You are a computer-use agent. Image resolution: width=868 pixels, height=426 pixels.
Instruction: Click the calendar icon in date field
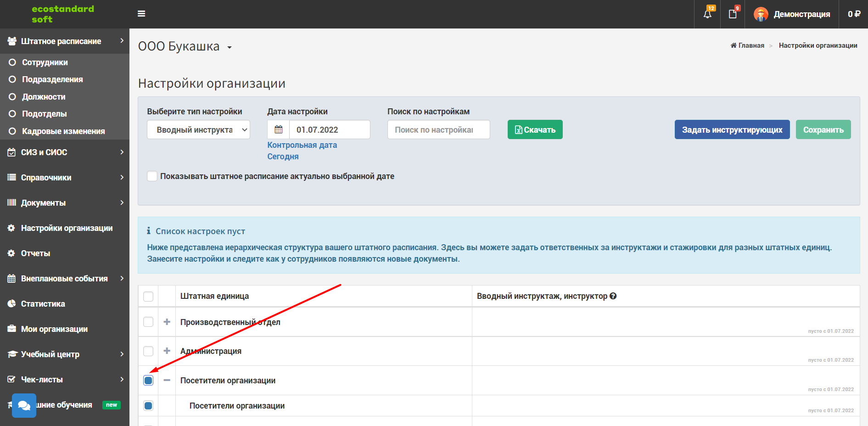coord(279,129)
